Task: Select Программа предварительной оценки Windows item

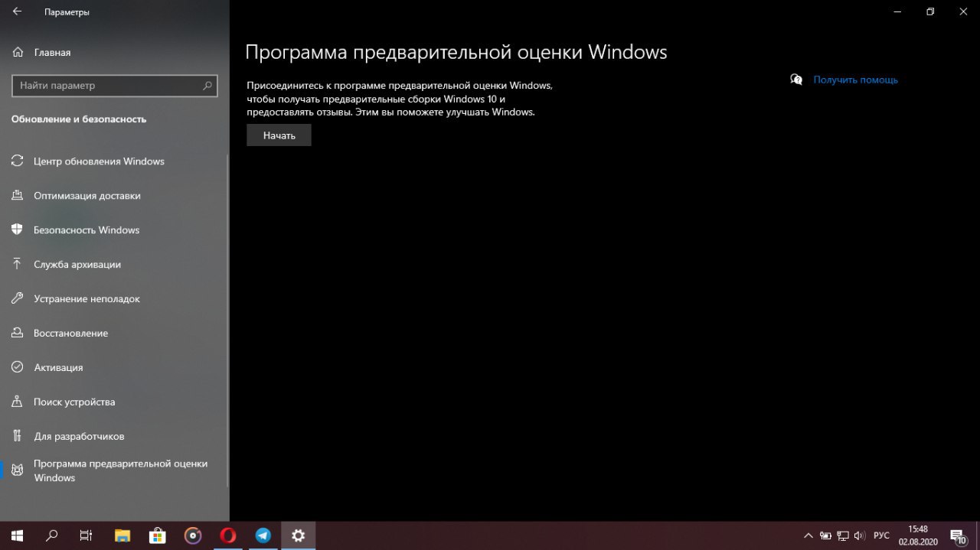Action: click(x=115, y=471)
